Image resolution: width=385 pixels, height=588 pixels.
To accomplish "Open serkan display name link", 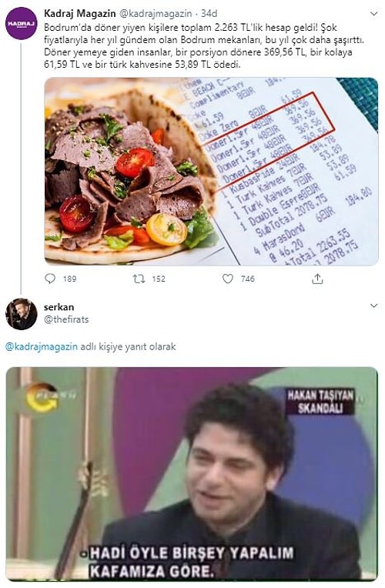I will pyautogui.click(x=59, y=307).
